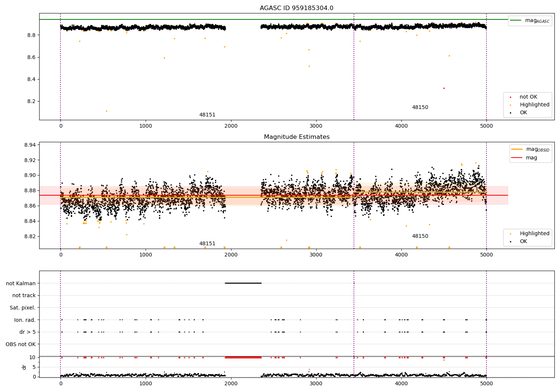Viewport: 560px width, 392px height.
Task: Click the 8.82 y-axis tick label
Action: (x=30, y=236)
